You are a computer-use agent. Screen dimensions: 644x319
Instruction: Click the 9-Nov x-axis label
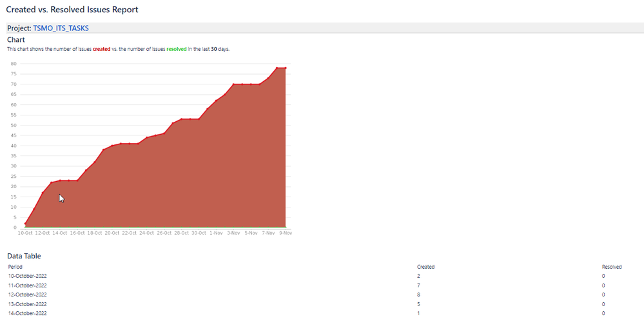coord(286,233)
